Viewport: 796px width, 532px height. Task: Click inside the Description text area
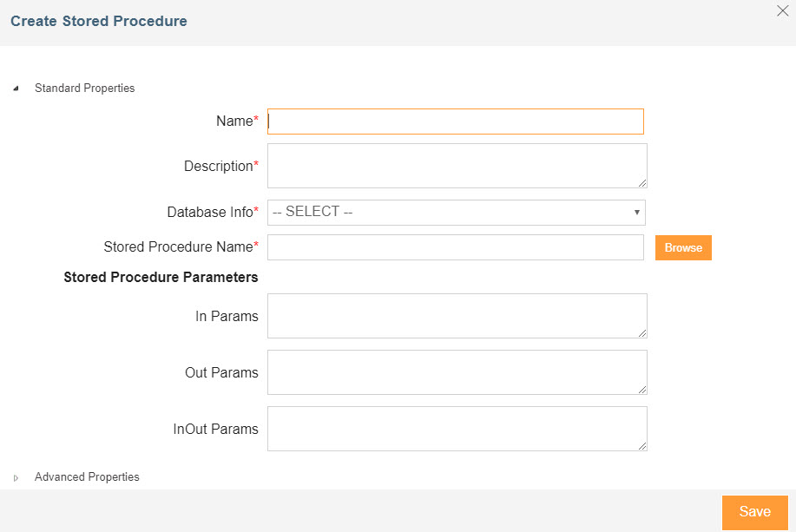coord(456,166)
